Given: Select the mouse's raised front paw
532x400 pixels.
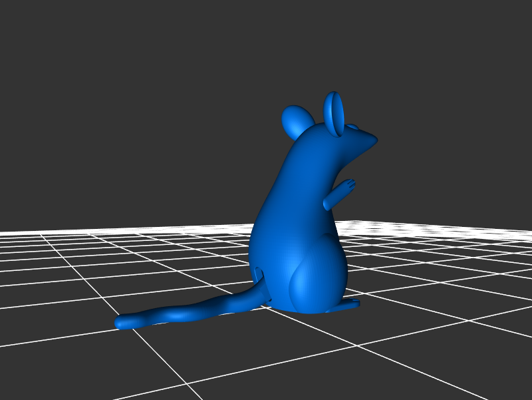Looking at the screenshot, I should pyautogui.click(x=348, y=186).
